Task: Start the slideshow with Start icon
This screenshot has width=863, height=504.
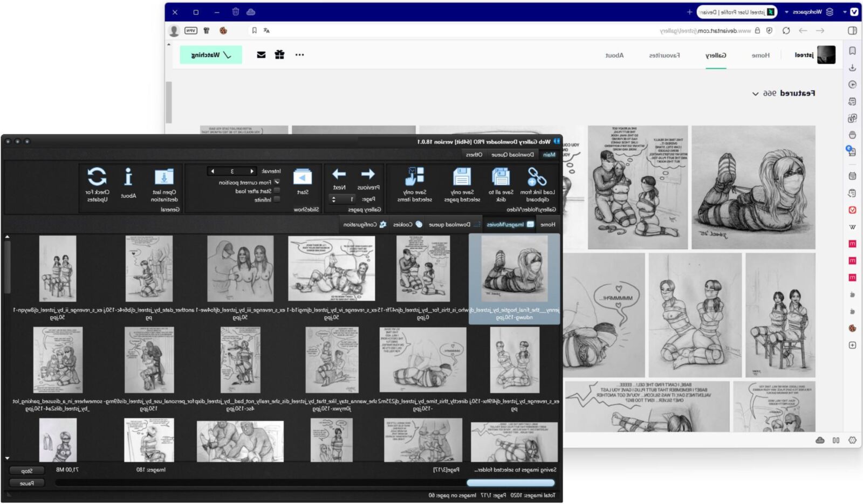Action: (303, 177)
